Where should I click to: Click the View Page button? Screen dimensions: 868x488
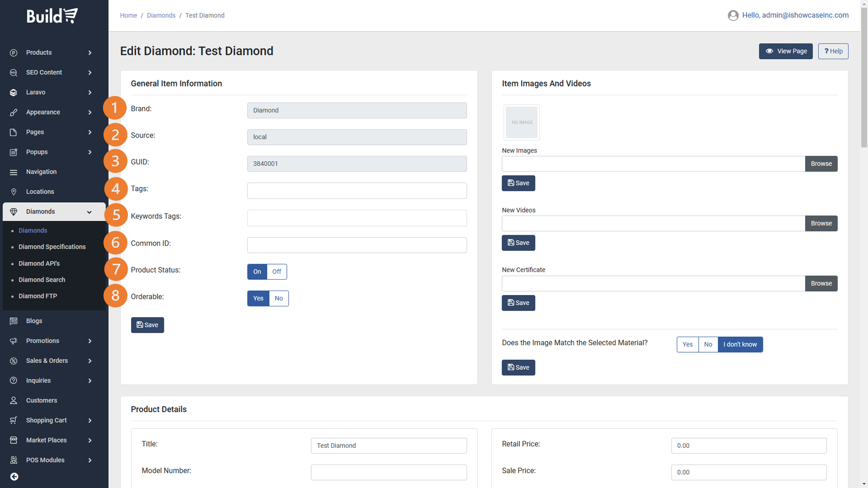pos(786,51)
